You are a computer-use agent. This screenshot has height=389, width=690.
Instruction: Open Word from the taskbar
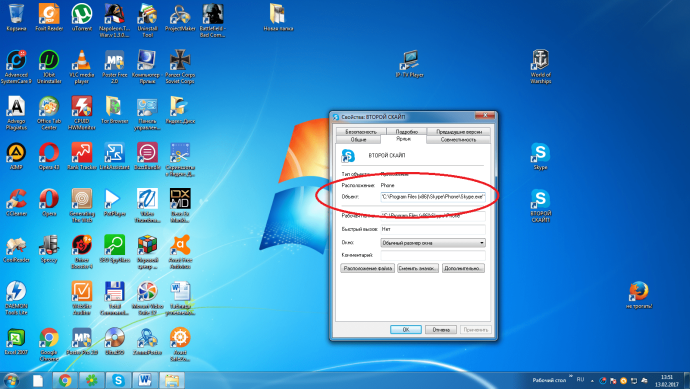(144, 380)
